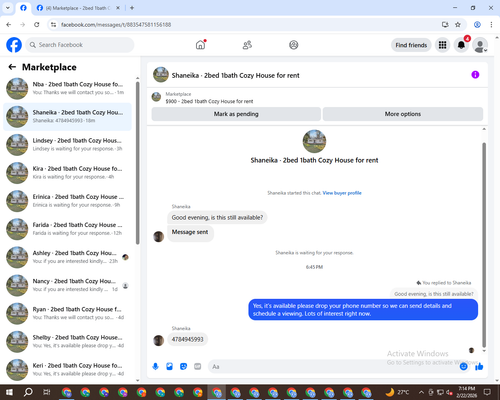
Task: Open the tab search dropdown arrow
Action: 8,8
